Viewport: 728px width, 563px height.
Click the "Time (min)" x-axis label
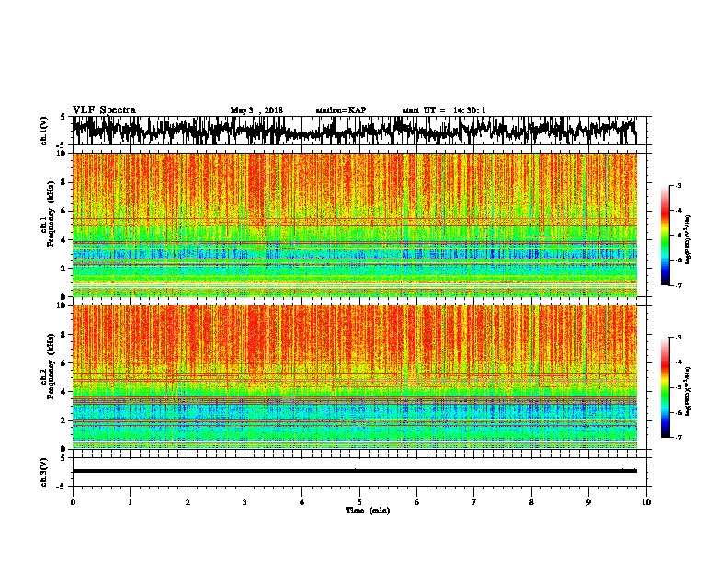[x=368, y=511]
